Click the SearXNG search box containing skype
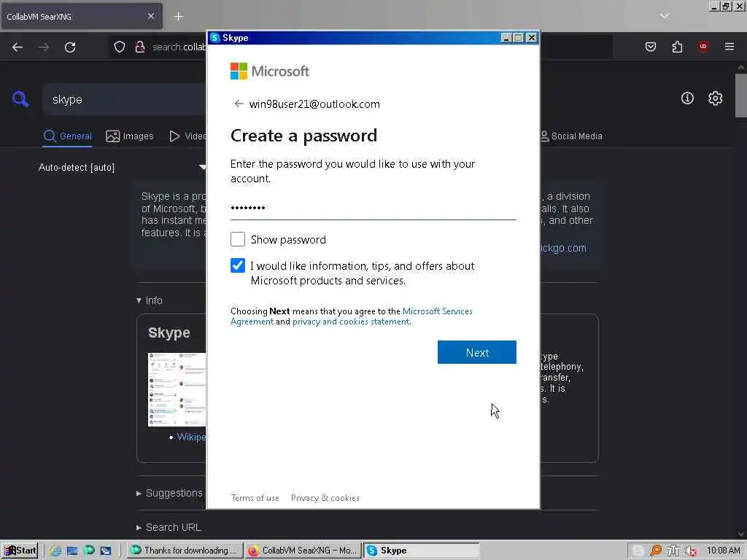The width and height of the screenshot is (747, 560). (x=124, y=99)
